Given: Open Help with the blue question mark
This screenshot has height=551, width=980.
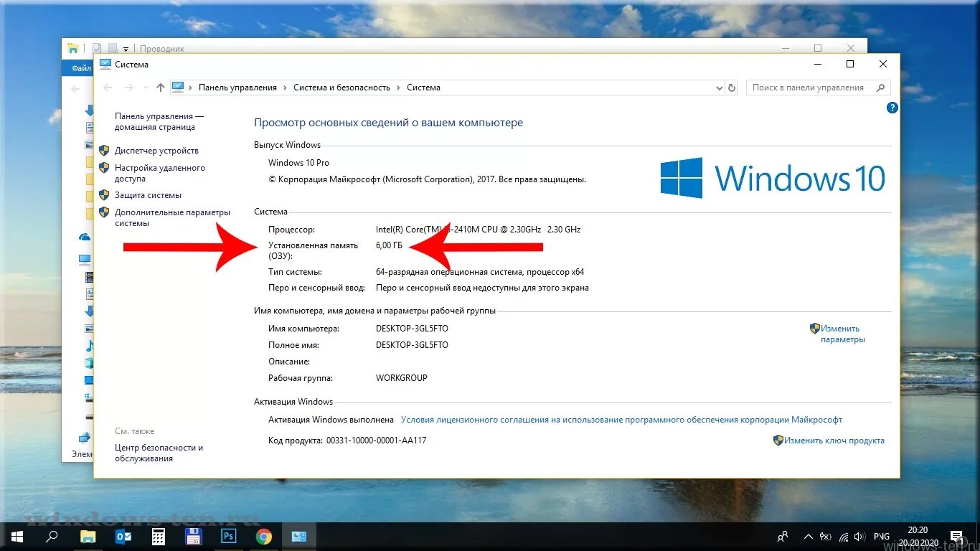Looking at the screenshot, I should pyautogui.click(x=892, y=108).
